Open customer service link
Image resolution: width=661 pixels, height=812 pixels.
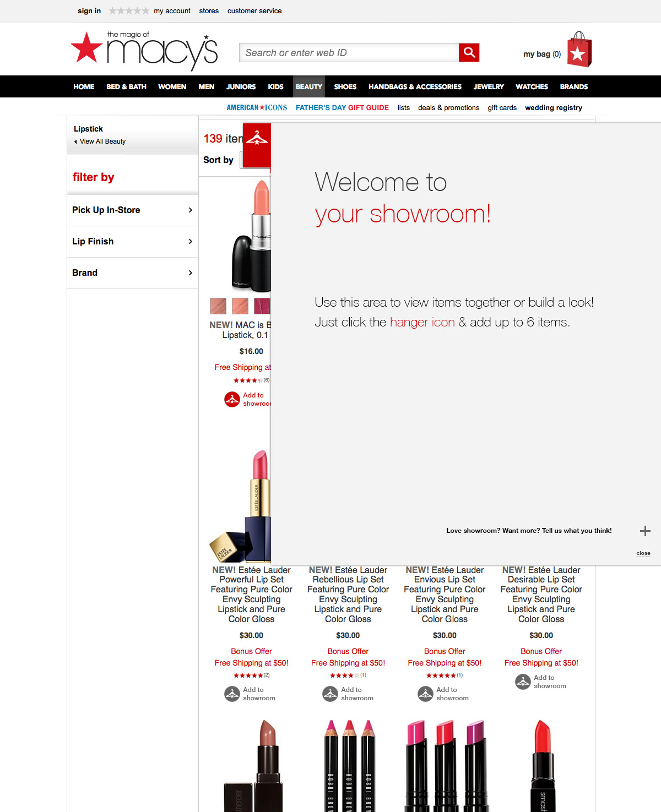[254, 10]
